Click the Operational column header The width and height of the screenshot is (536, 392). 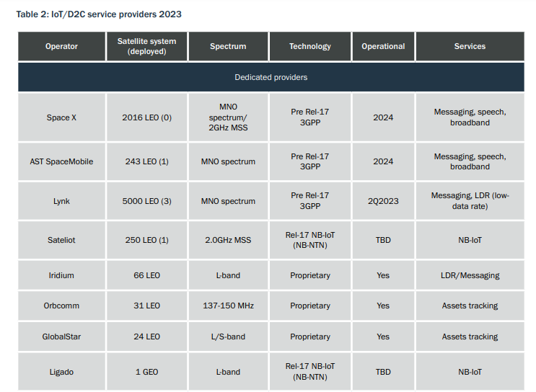[383, 46]
